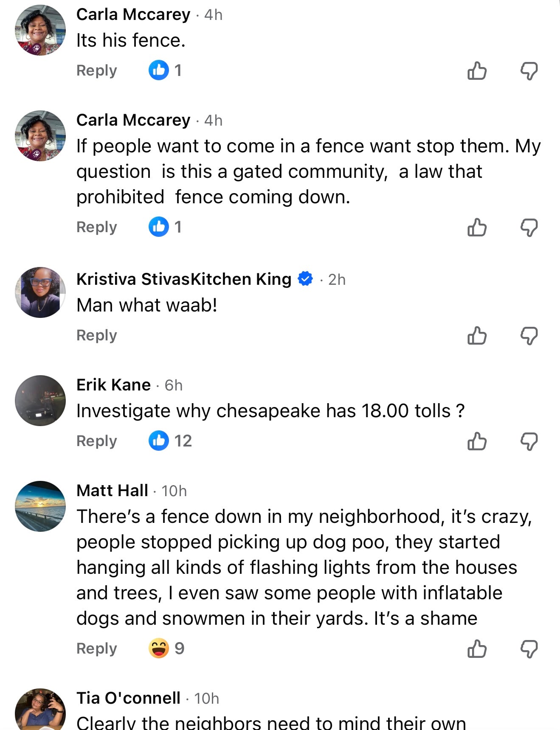Image resolution: width=560 pixels, height=730 pixels.
Task: Like Carla Mccarey's "Its his fence" comment
Action: (477, 71)
